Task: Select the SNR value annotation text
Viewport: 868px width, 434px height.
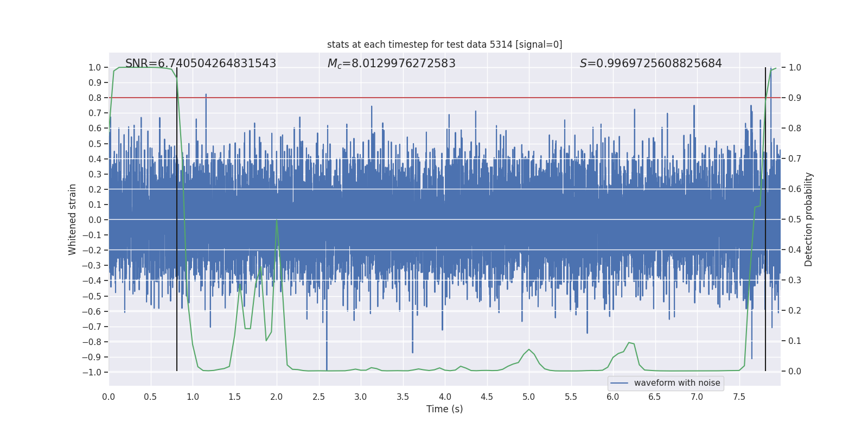Action: pyautogui.click(x=201, y=63)
